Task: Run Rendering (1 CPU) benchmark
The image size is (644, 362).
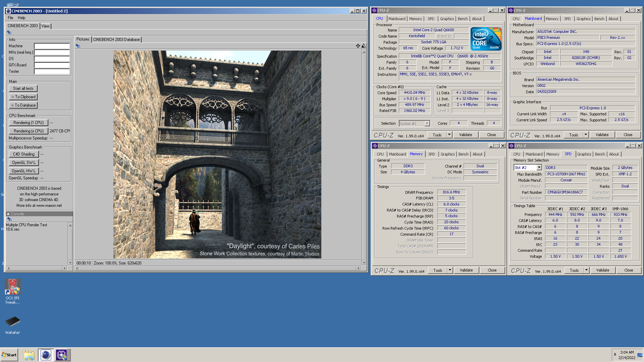Action: (x=29, y=123)
